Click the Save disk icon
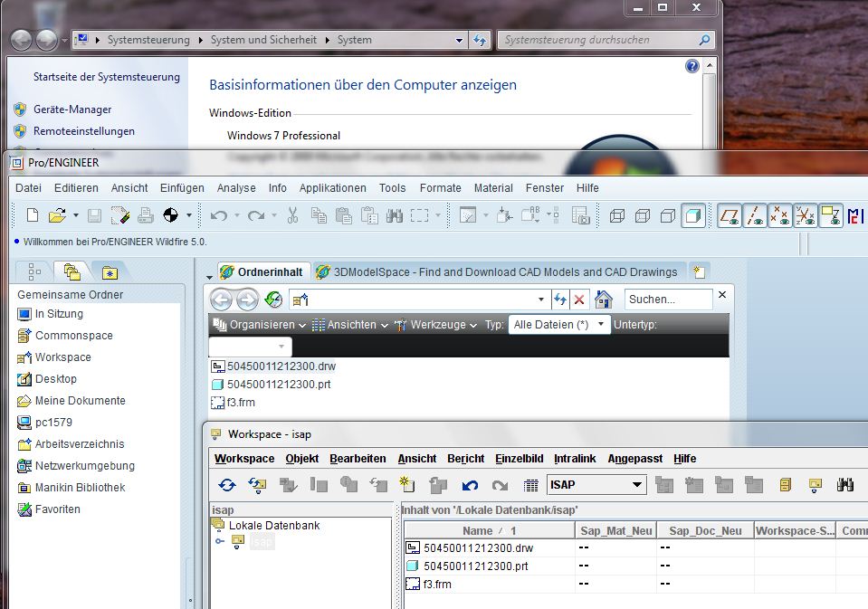Image resolution: width=868 pixels, height=609 pixels. pos(95,215)
